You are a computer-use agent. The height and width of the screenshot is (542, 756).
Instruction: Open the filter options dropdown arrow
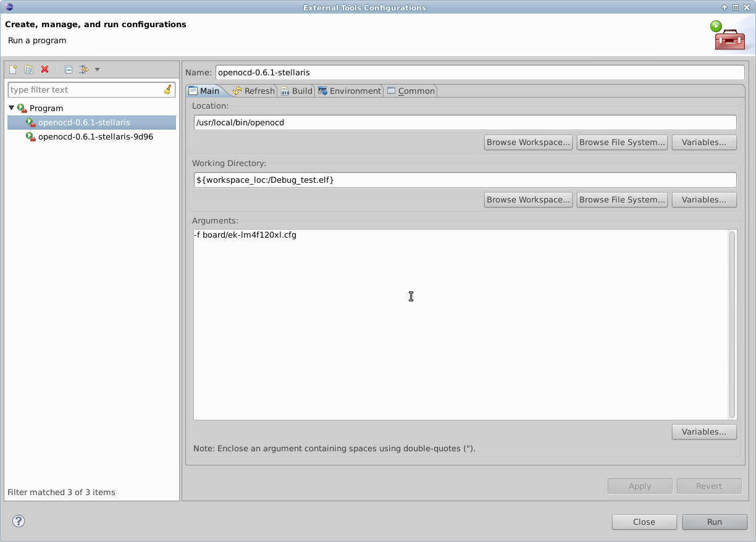97,70
